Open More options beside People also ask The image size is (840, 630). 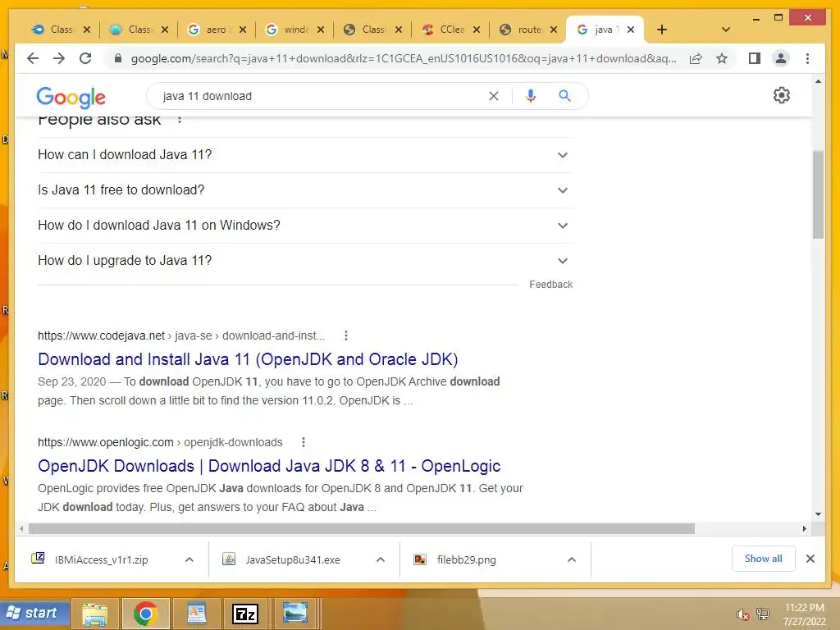(180, 120)
